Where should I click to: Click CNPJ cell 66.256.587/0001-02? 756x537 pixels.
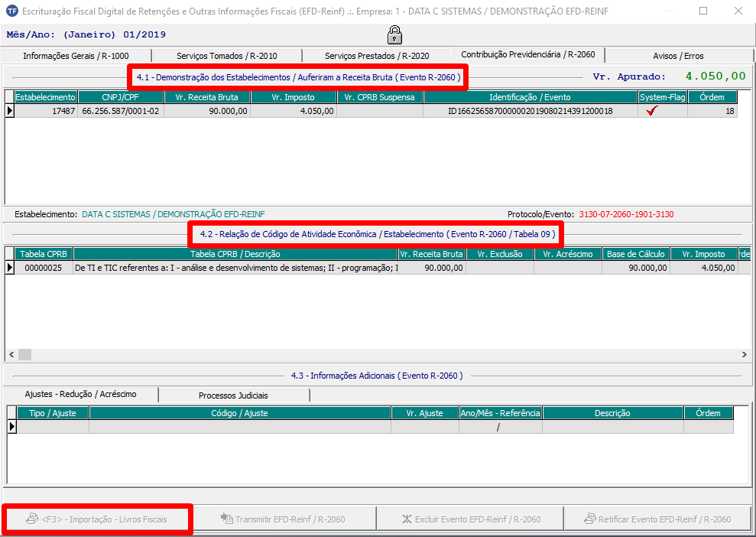click(121, 111)
